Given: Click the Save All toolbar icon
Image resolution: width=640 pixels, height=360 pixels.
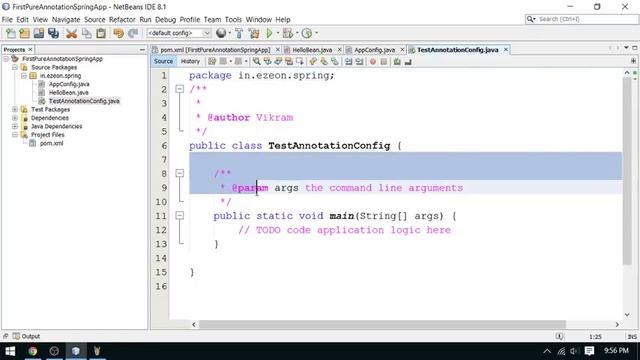Looking at the screenshot, I should click(53, 33).
